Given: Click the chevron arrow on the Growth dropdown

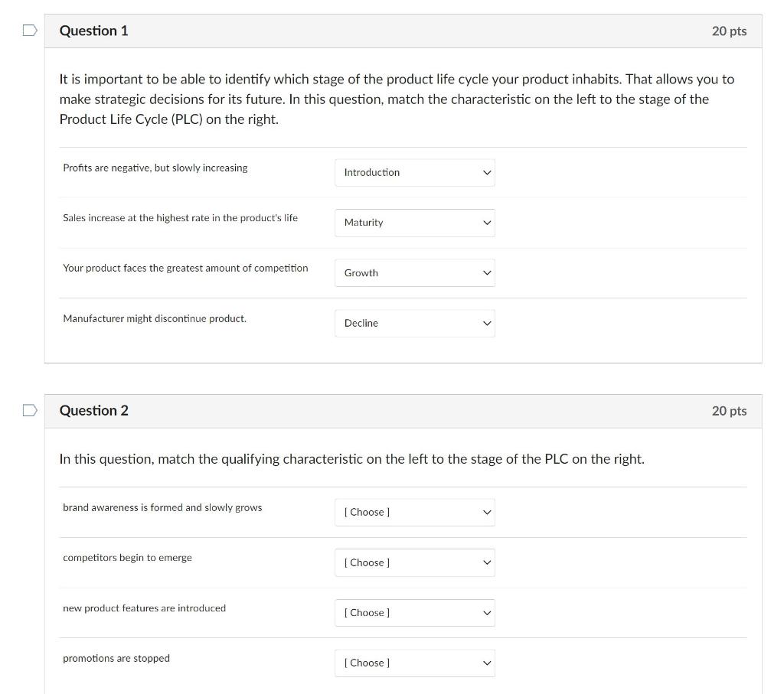Looking at the screenshot, I should point(487,273).
